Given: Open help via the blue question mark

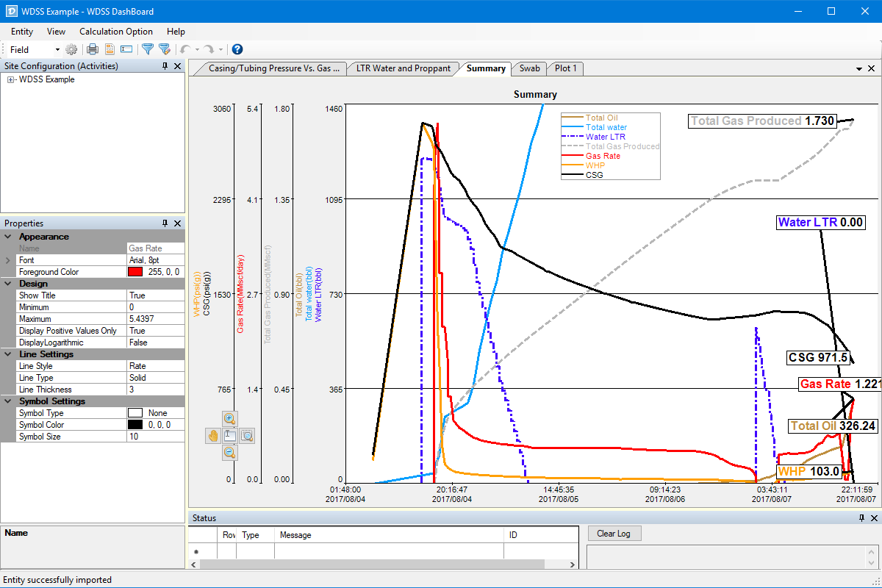Looking at the screenshot, I should pos(237,49).
